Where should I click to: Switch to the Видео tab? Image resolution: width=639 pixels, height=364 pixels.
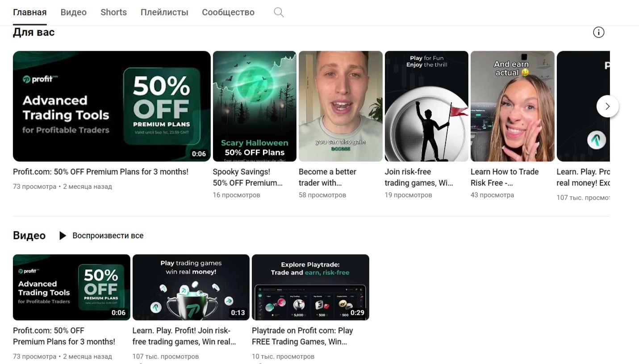(74, 12)
